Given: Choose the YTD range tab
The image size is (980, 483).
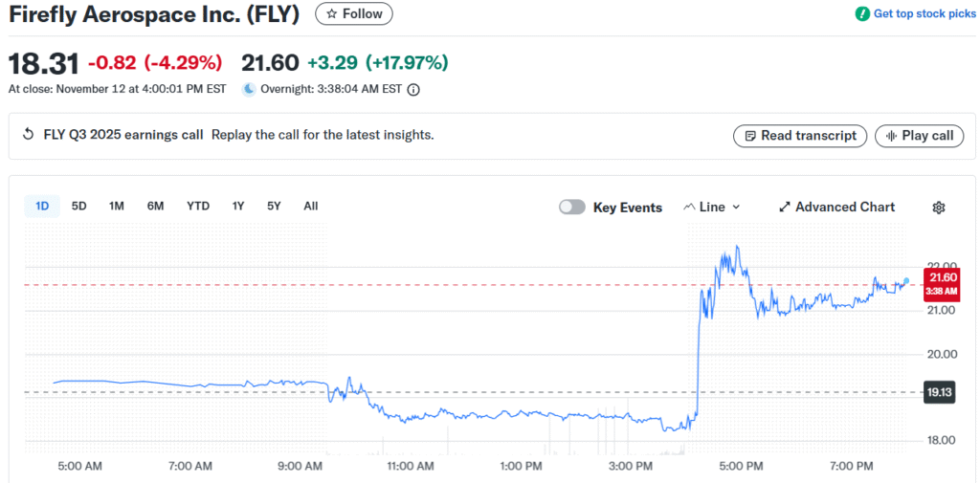Looking at the screenshot, I should point(198,206).
